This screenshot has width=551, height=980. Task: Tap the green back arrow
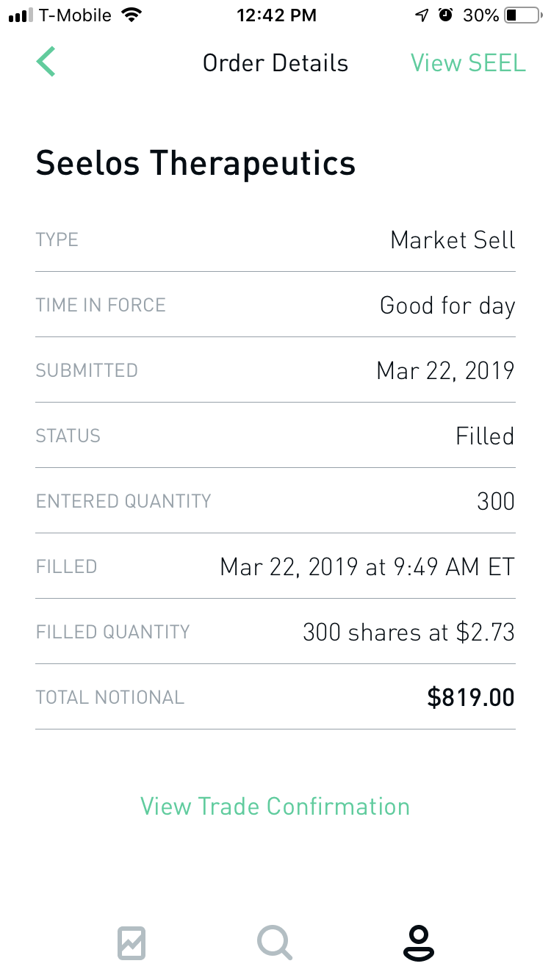46,62
